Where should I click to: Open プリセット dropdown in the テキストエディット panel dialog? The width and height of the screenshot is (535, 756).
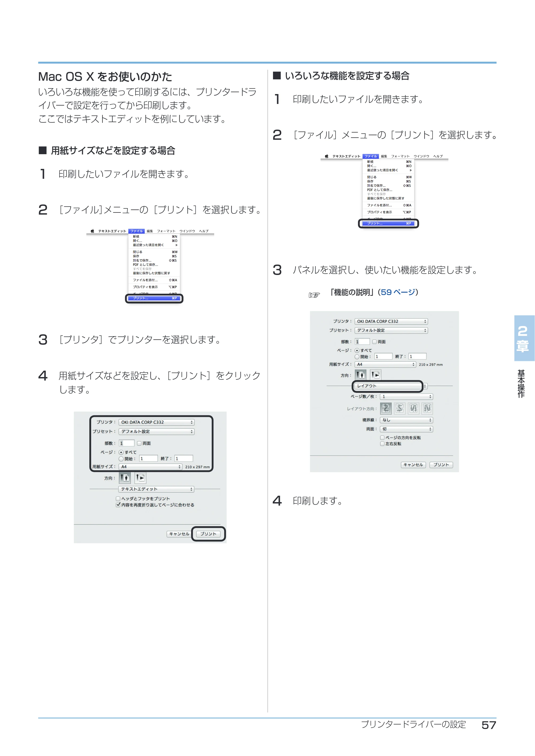coord(156,432)
